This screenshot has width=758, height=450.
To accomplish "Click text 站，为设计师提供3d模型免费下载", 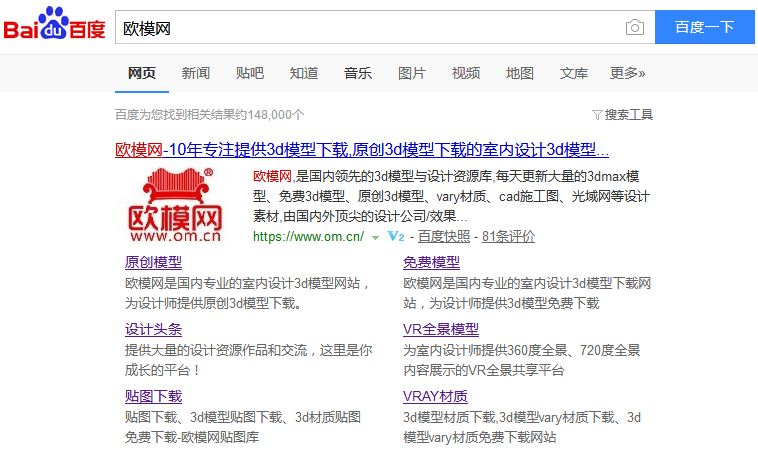I will click(x=501, y=304).
